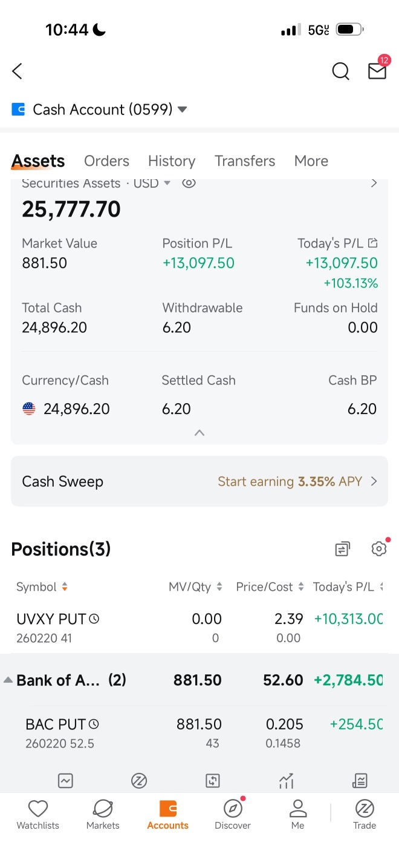
Task: Tap the back arrow icon
Action: tap(17, 71)
